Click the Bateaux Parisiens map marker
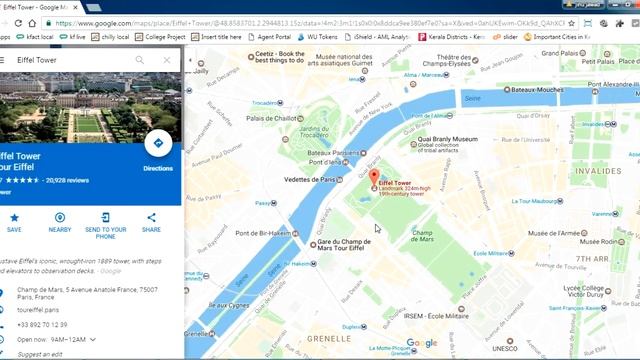This screenshot has width=640, height=360. click(363, 153)
